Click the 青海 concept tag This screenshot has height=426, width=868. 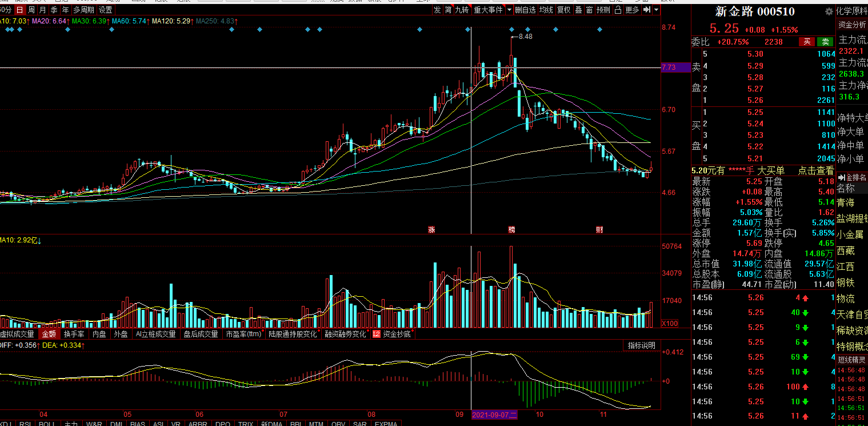coord(846,203)
